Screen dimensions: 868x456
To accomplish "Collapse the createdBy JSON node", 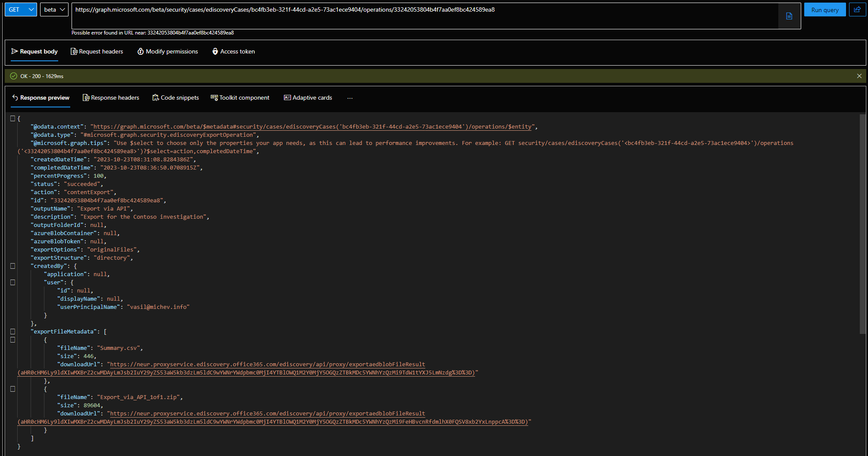I will [x=12, y=266].
